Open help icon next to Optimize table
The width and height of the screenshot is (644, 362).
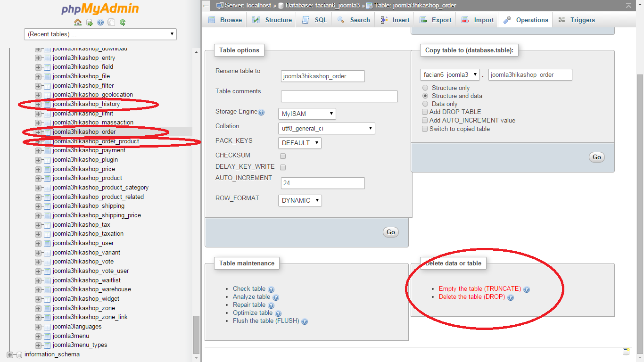click(278, 313)
